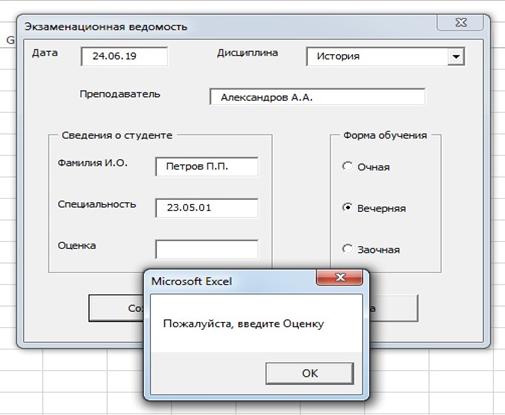Click the empty Оценка input field

point(206,249)
